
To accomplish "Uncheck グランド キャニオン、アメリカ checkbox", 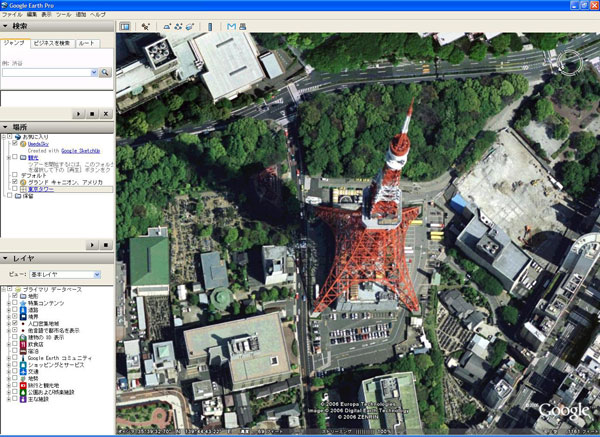I will click(x=15, y=182).
